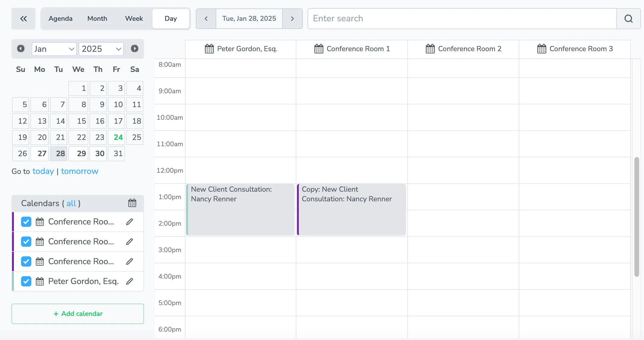Image resolution: width=644 pixels, height=340 pixels.
Task: Switch to the Week view
Action: (x=133, y=18)
